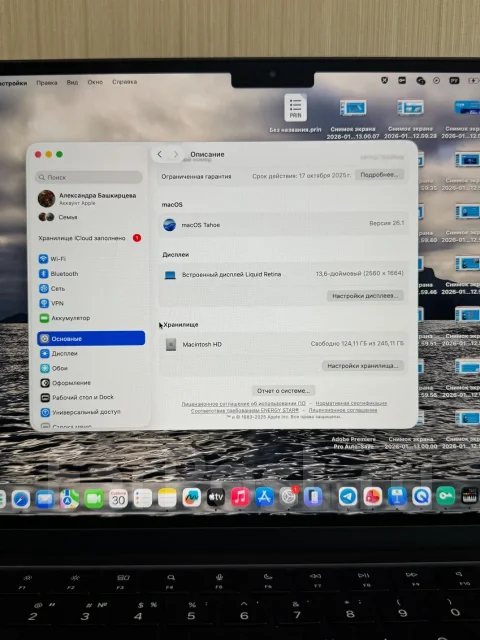Open Лицензионное соглашение об использовании ПО link
The image size is (480, 640).
click(243, 403)
